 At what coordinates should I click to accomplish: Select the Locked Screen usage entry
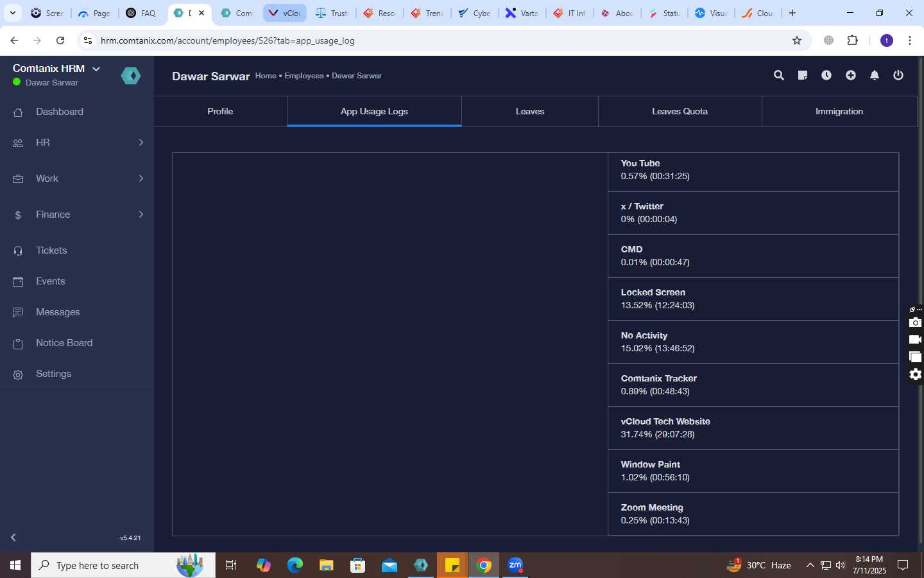753,299
